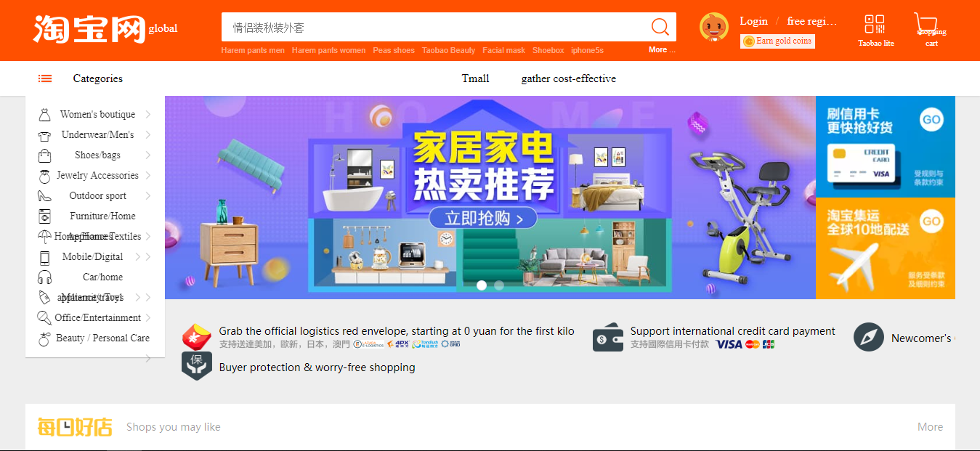Image resolution: width=980 pixels, height=451 pixels.
Task: Click the red envelope logistics icon
Action: pos(196,338)
